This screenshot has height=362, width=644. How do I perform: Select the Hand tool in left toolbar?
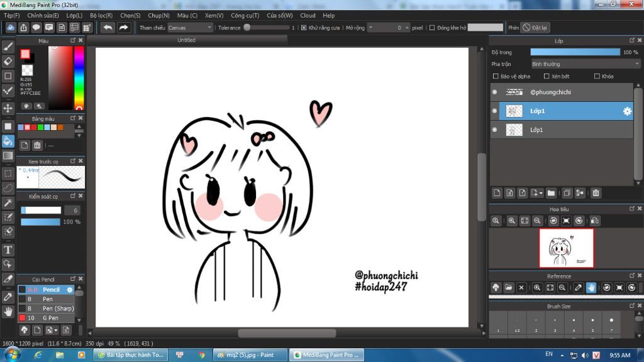click(8, 312)
